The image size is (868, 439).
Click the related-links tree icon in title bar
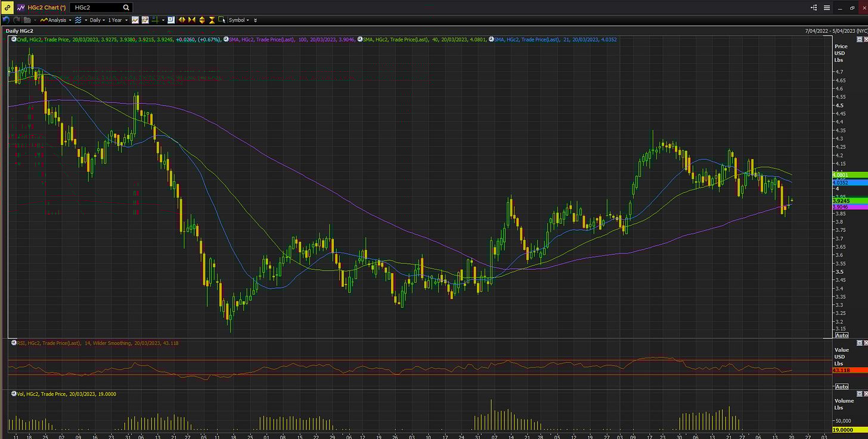tap(814, 8)
